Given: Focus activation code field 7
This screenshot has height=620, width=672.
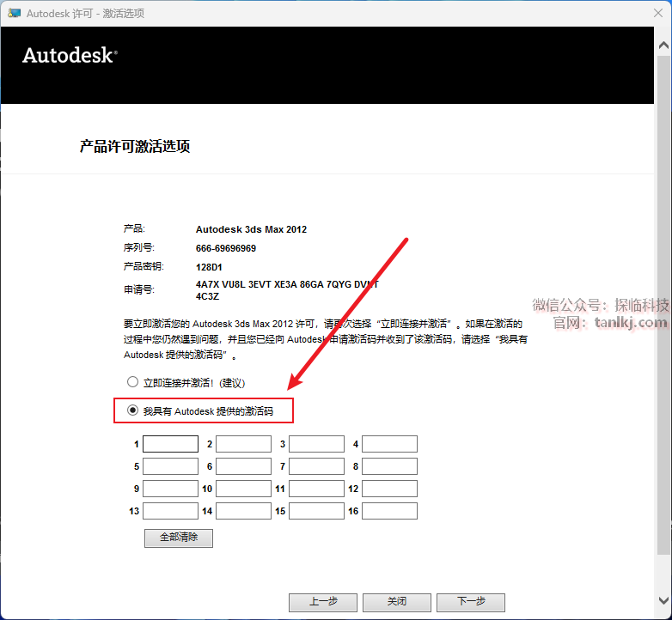Looking at the screenshot, I should pyautogui.click(x=317, y=466).
